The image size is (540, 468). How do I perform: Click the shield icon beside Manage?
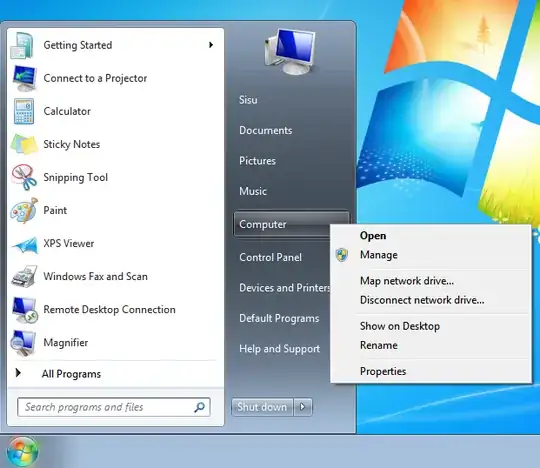click(x=342, y=255)
